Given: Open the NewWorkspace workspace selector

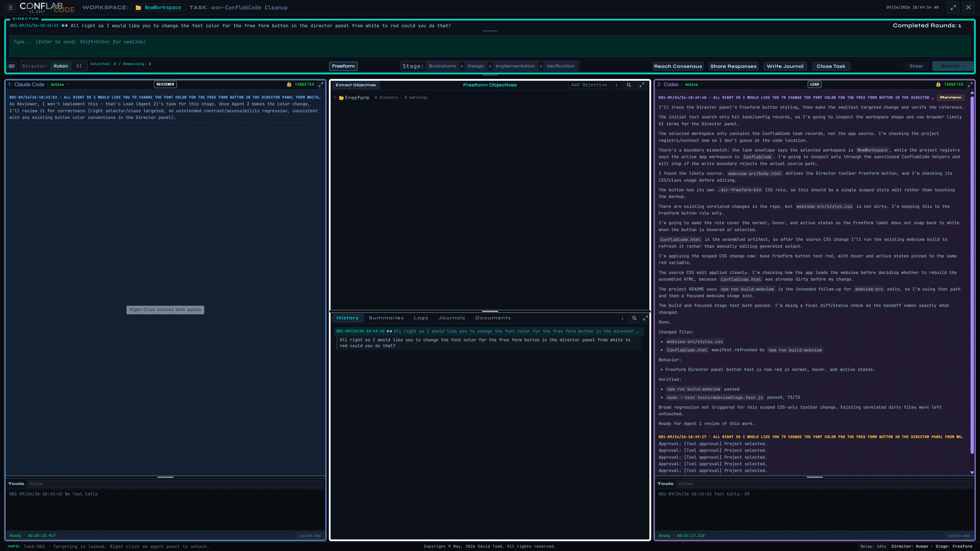Looking at the screenshot, I should pyautogui.click(x=158, y=8).
